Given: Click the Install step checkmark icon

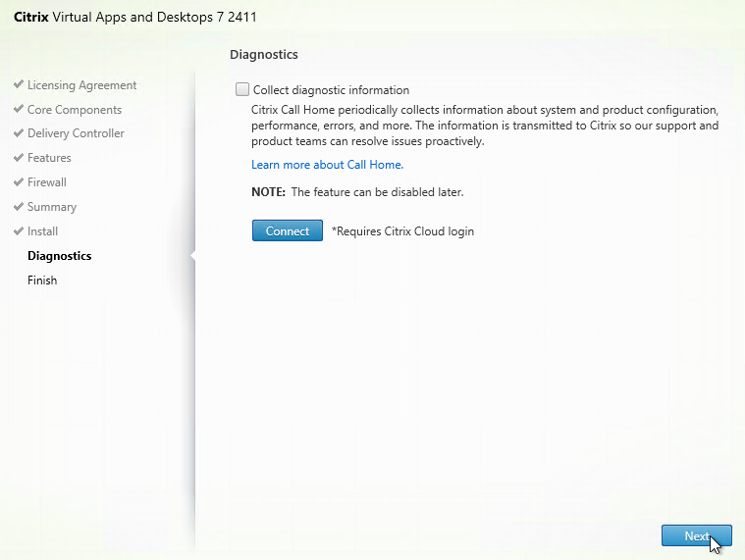Looking at the screenshot, I should [x=19, y=231].
